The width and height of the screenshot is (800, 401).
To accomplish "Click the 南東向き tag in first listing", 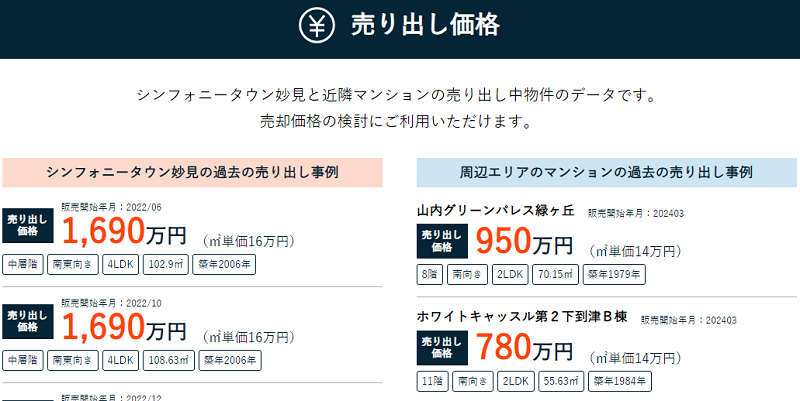I will coord(72,265).
